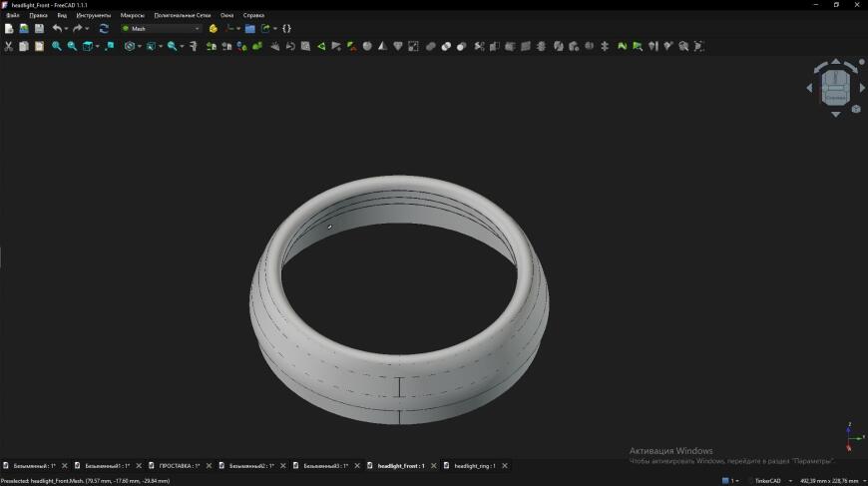This screenshot has width=868, height=486.
Task: Open the Макросы menu
Action: (x=133, y=16)
